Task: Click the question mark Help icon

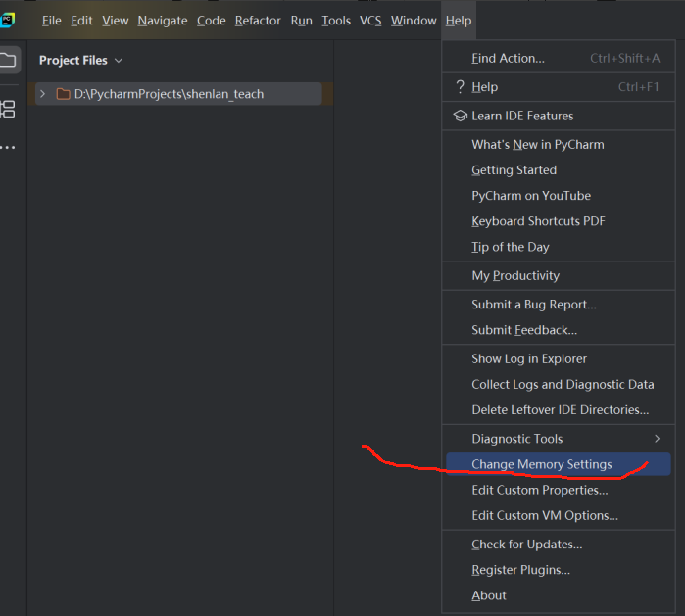Action: (460, 87)
